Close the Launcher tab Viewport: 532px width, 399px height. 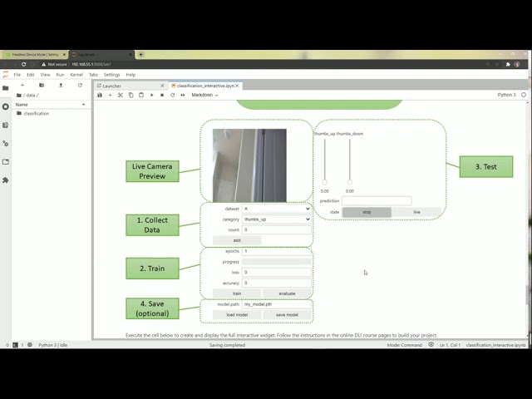coord(162,86)
